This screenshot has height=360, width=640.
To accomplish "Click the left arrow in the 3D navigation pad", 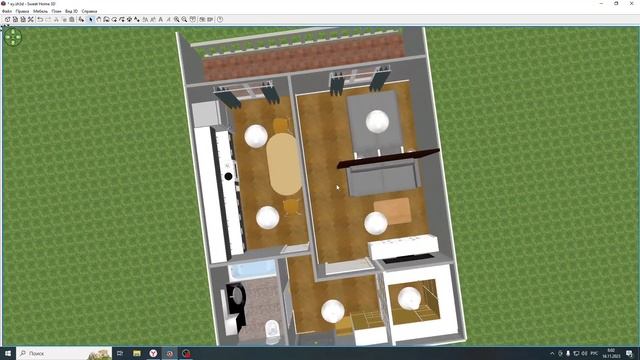I will [x=8, y=37].
